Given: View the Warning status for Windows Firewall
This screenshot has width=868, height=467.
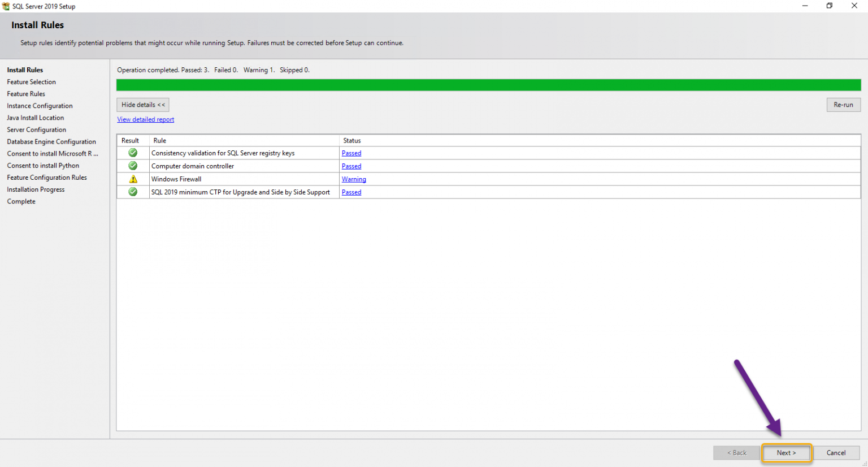Looking at the screenshot, I should pyautogui.click(x=354, y=179).
